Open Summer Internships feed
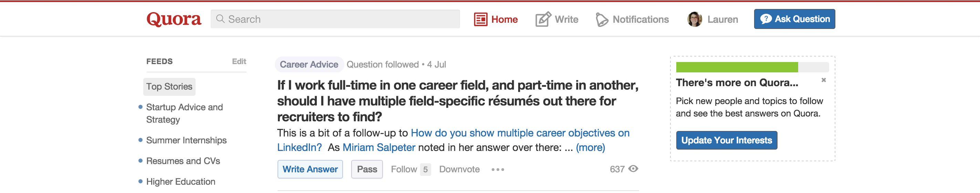Viewport: 980px width, 193px height. pyautogui.click(x=186, y=141)
